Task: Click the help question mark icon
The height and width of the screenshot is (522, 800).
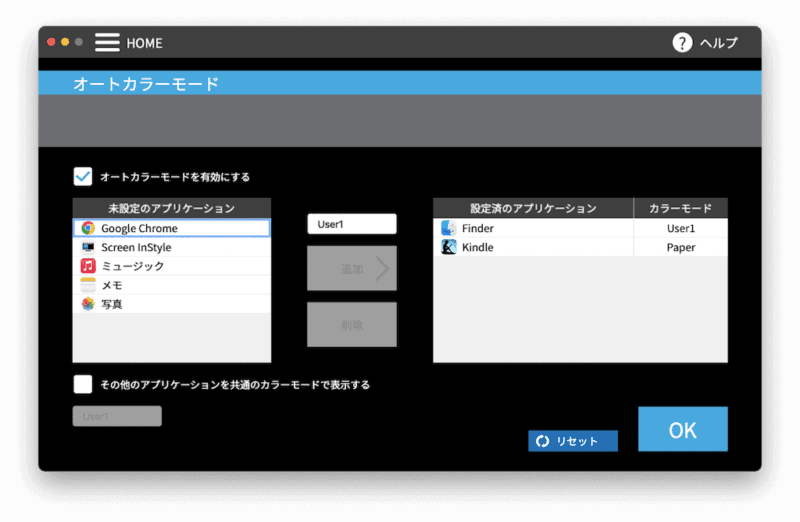Action: [682, 43]
